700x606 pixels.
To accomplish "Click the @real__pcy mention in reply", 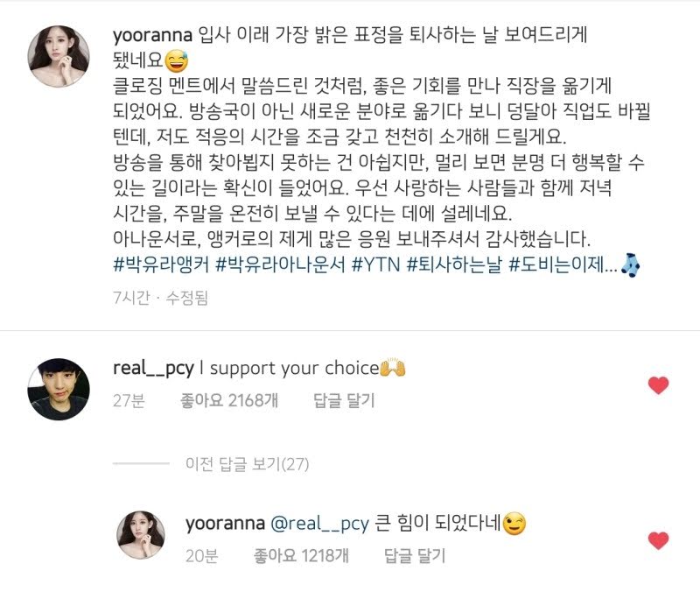I will click(x=319, y=524).
